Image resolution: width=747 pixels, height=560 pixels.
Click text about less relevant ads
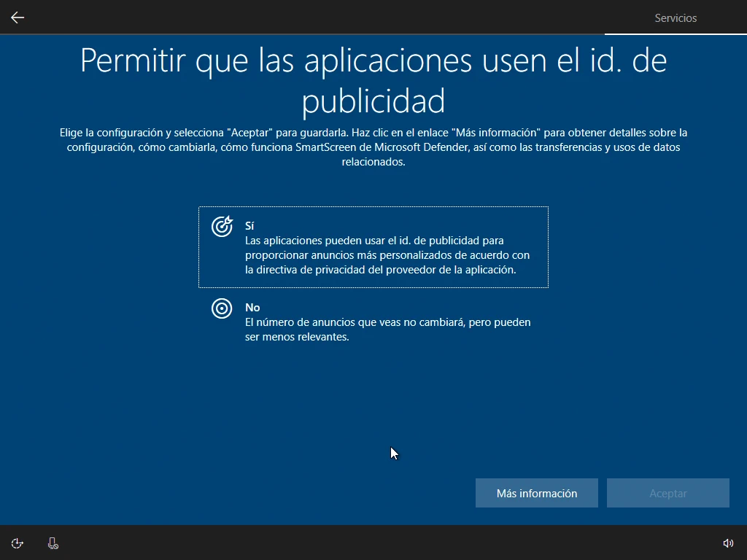(387, 330)
